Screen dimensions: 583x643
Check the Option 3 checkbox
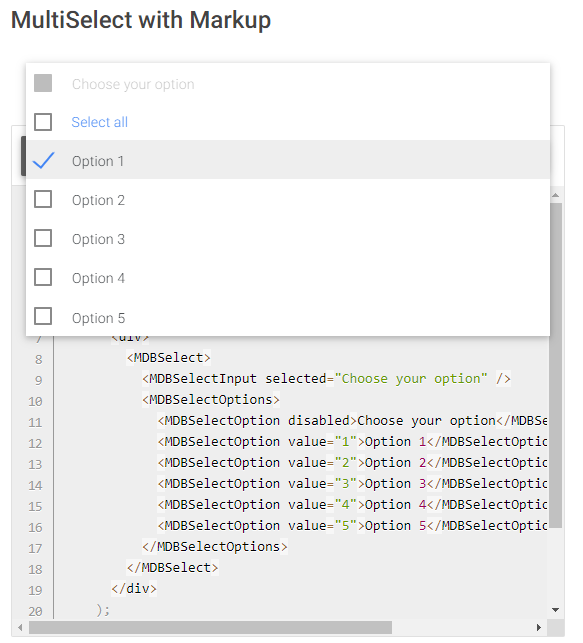[x=43, y=238]
